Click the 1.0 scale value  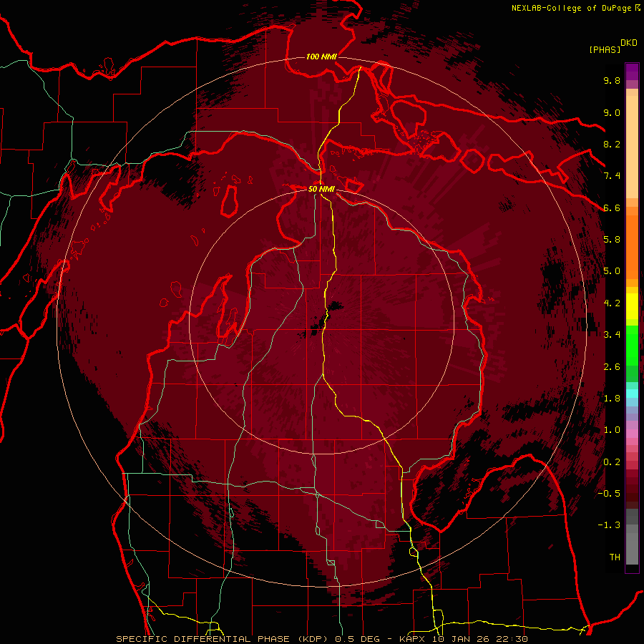612,430
